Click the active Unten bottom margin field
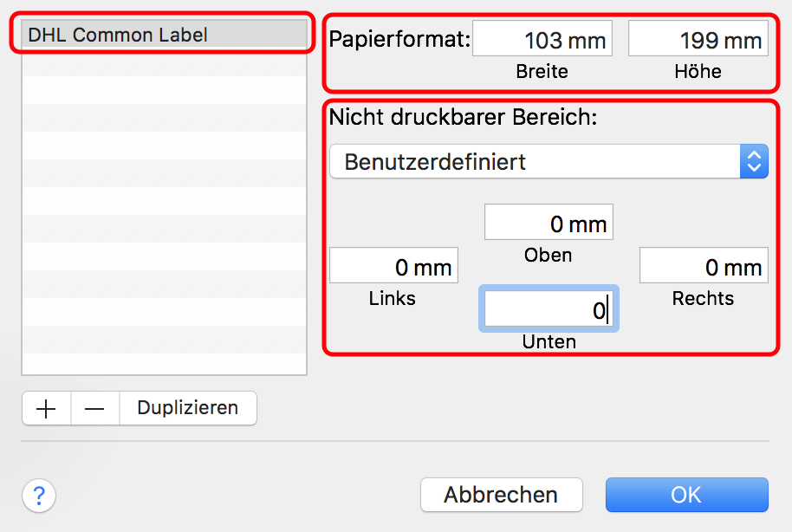The height and width of the screenshot is (532, 792). (x=549, y=308)
